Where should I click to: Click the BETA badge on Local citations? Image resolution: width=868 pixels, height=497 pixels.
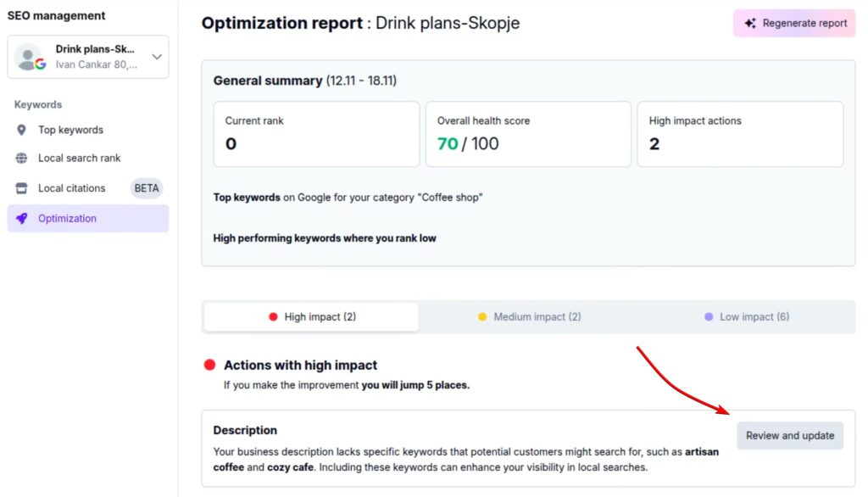tap(146, 187)
